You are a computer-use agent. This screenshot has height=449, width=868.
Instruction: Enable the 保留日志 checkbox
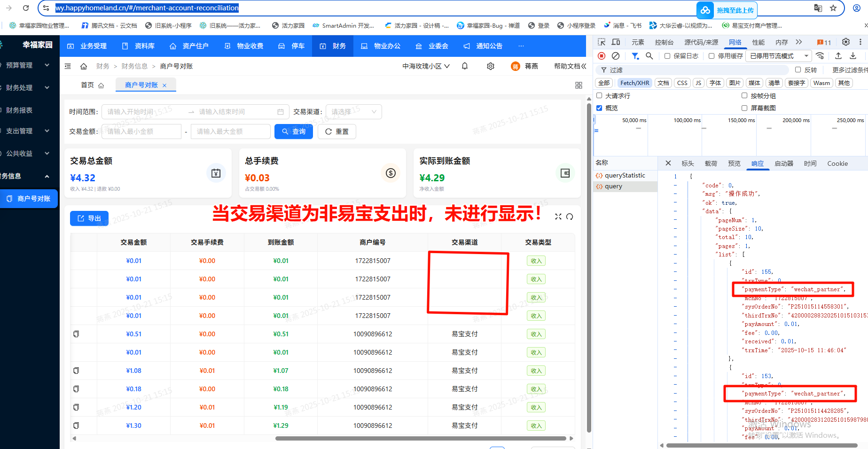click(x=667, y=56)
